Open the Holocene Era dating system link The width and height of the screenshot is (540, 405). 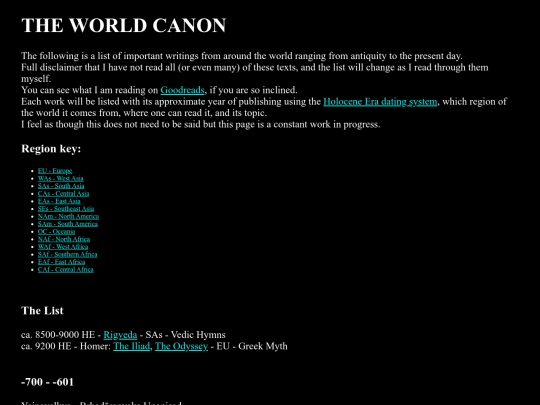[380, 102]
